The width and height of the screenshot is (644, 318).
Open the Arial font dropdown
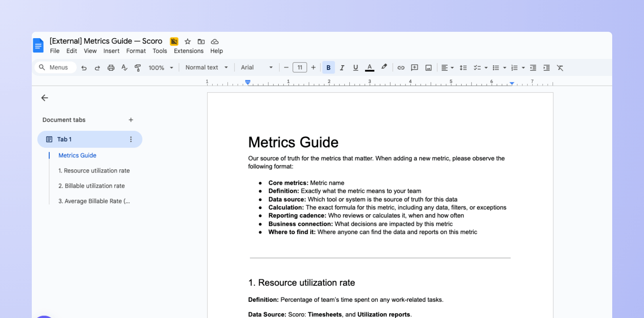pyautogui.click(x=257, y=68)
